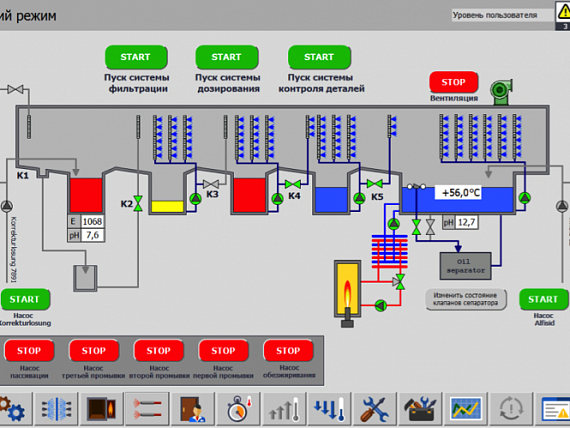Screen dimensions: 570x428
Task: Open the spray filter screen icon
Action: [x=56, y=409]
